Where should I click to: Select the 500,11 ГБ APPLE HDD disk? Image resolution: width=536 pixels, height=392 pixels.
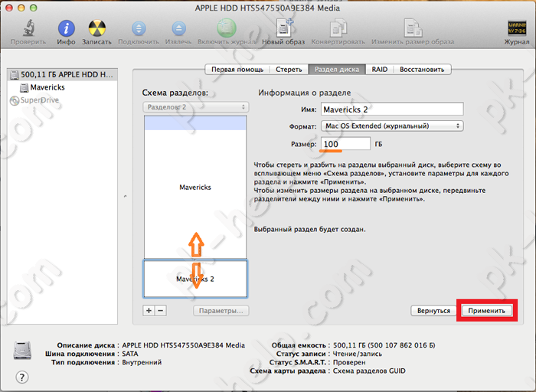point(62,74)
